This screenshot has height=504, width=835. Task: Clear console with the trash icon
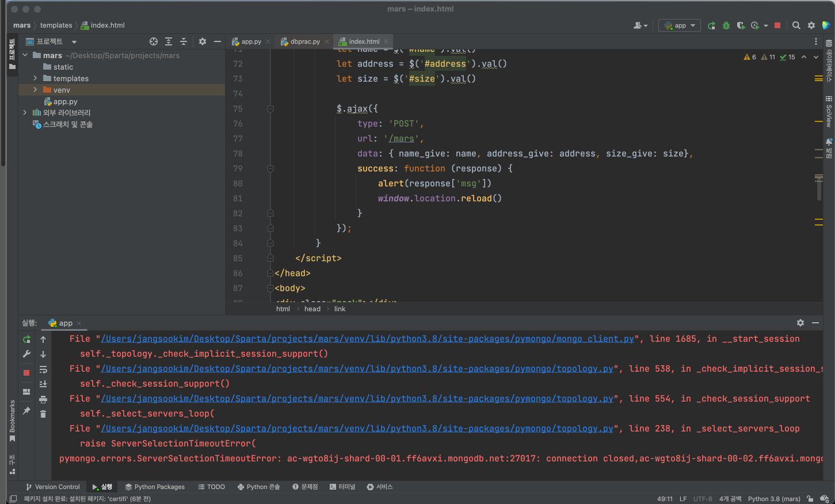pos(43,414)
